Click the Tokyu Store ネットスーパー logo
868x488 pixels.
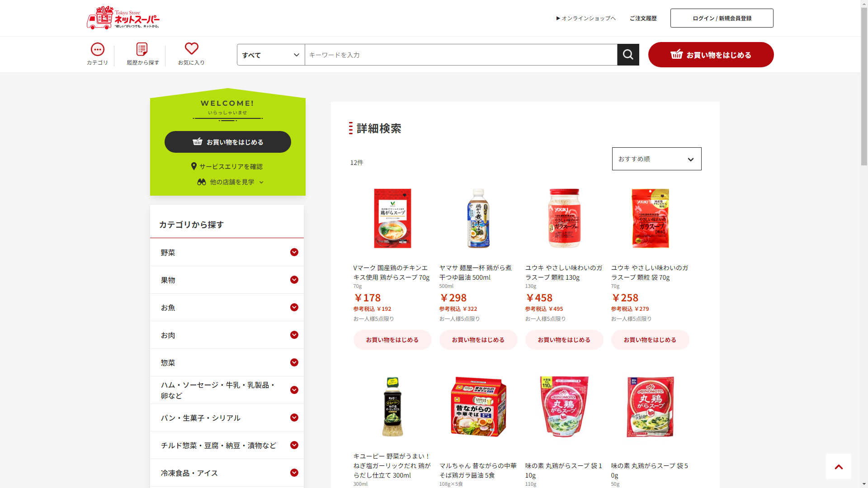click(x=123, y=18)
